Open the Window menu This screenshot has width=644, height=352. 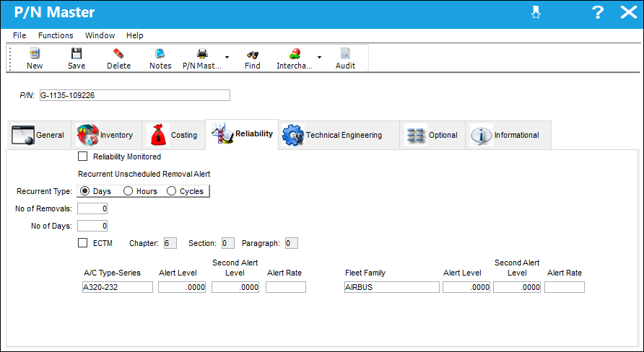point(100,35)
